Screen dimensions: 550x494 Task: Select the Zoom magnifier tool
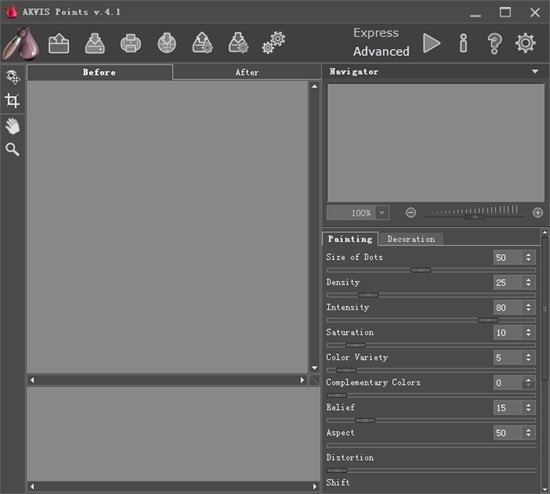pyautogui.click(x=12, y=149)
